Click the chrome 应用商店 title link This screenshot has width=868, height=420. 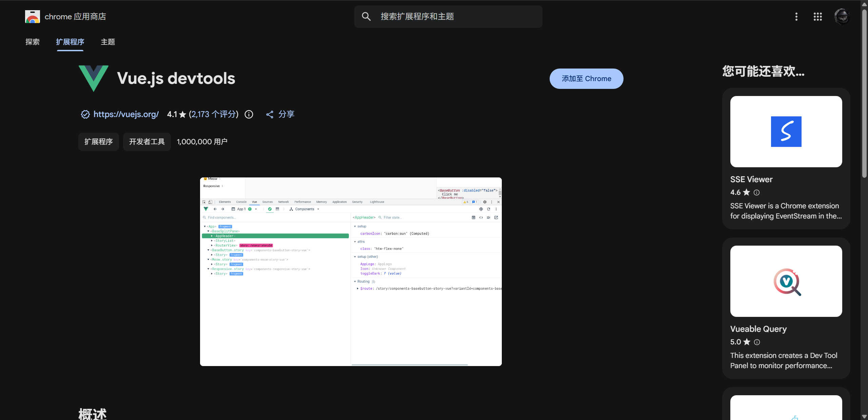click(x=75, y=17)
